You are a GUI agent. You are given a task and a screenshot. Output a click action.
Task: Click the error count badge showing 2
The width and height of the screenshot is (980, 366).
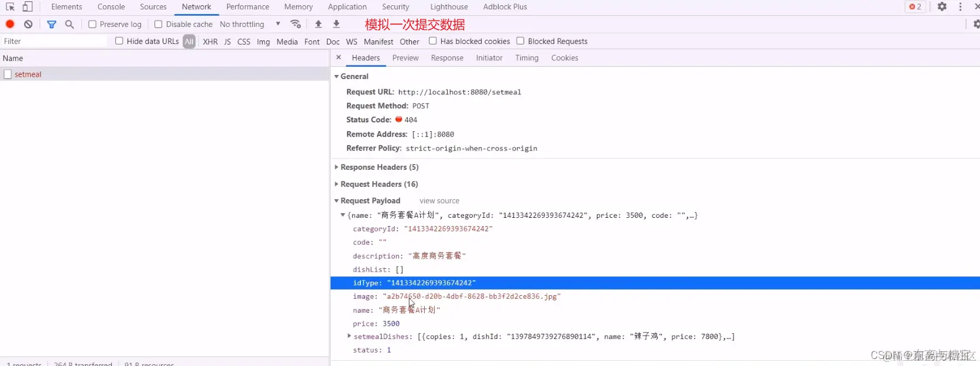915,6
